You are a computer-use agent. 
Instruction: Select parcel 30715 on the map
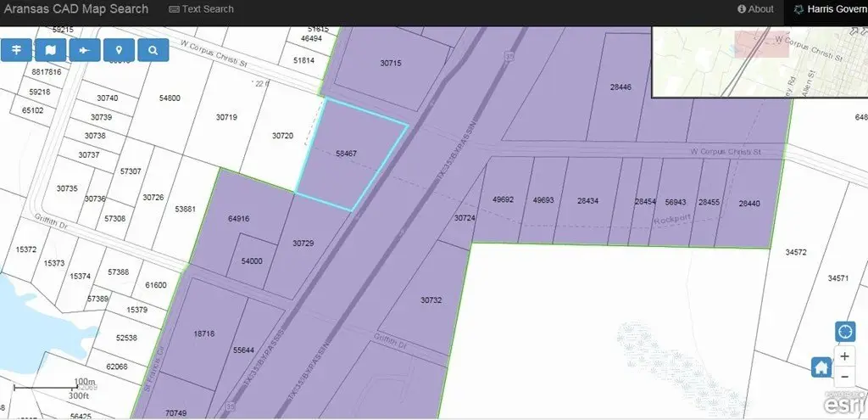coord(390,64)
